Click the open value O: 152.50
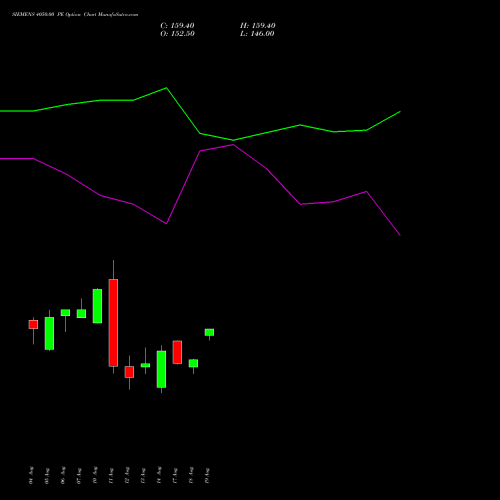The width and height of the screenshot is (500, 500). point(177,34)
